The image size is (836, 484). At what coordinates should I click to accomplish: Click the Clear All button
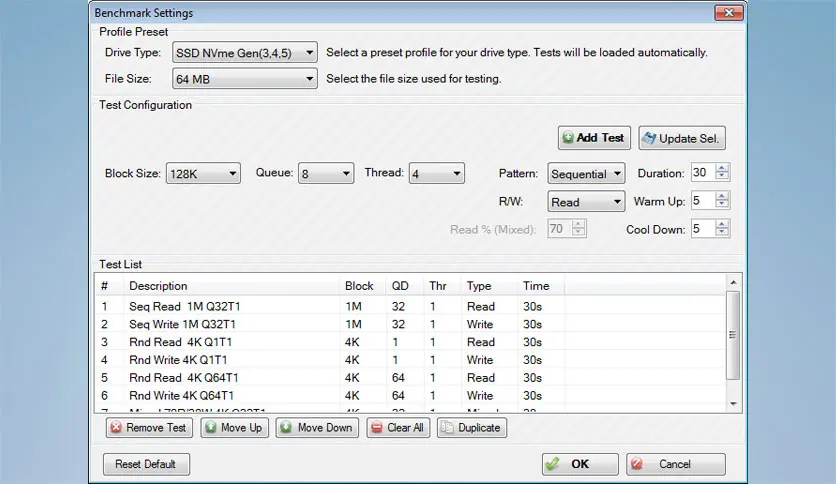(398, 427)
